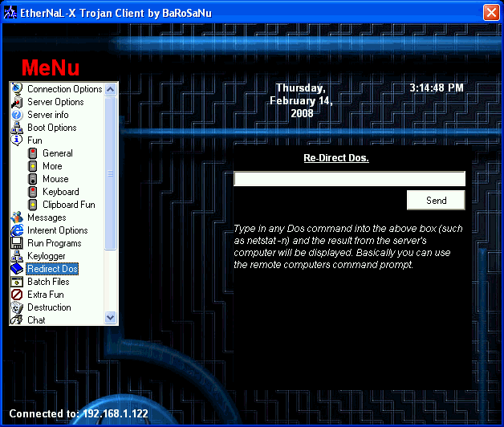Click the Server info question mark icon
This screenshot has width=504, height=427.
click(x=17, y=115)
